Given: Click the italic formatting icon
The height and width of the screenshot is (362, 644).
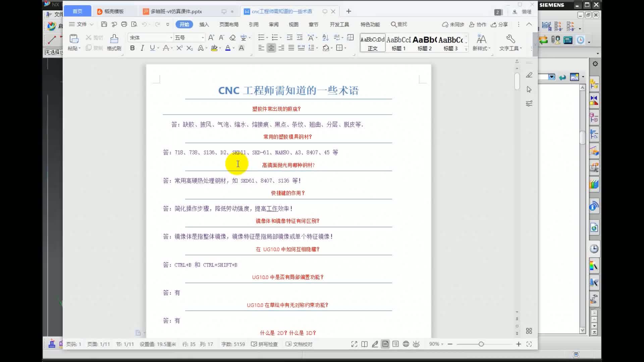Looking at the screenshot, I should (142, 48).
